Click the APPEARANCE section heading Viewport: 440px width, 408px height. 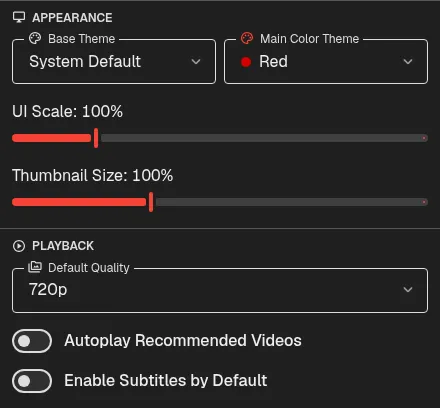72,18
